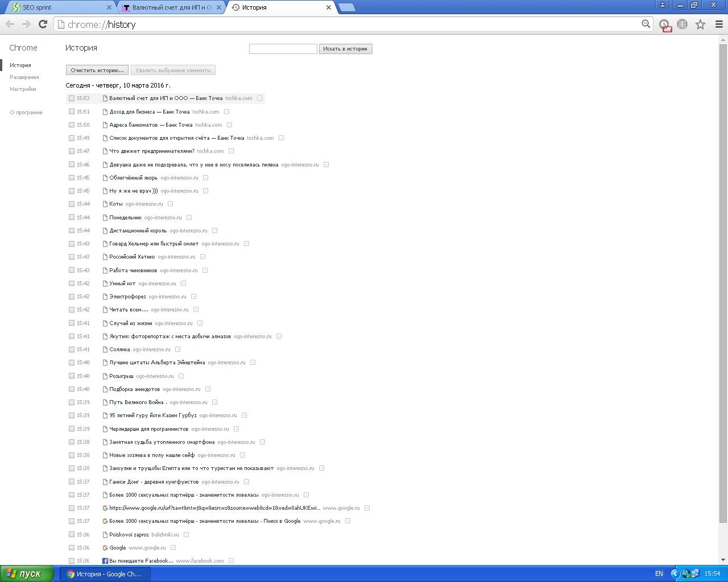This screenshot has width=728, height=582.
Task: Open Настройки in the sidebar
Action: [x=23, y=89]
